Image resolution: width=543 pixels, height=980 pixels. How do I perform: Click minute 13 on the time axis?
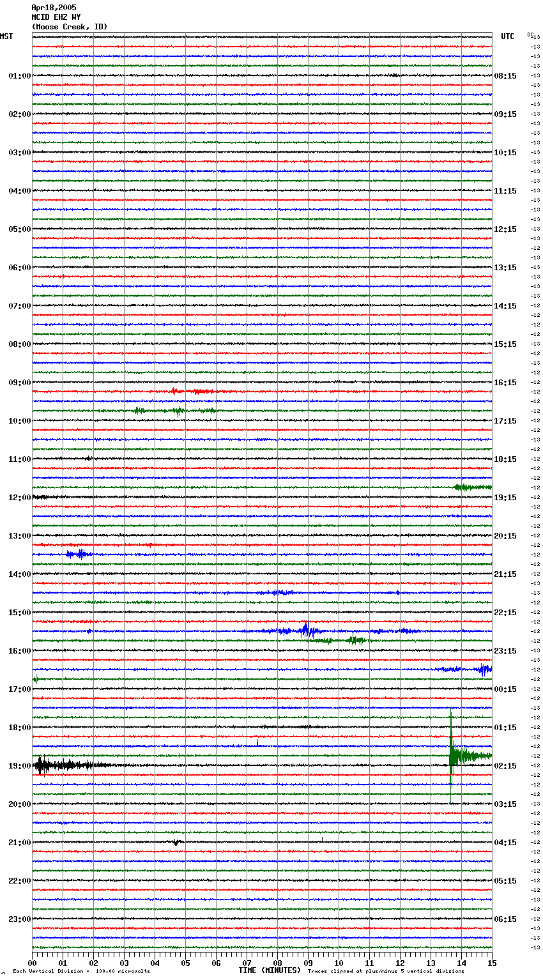(x=431, y=963)
